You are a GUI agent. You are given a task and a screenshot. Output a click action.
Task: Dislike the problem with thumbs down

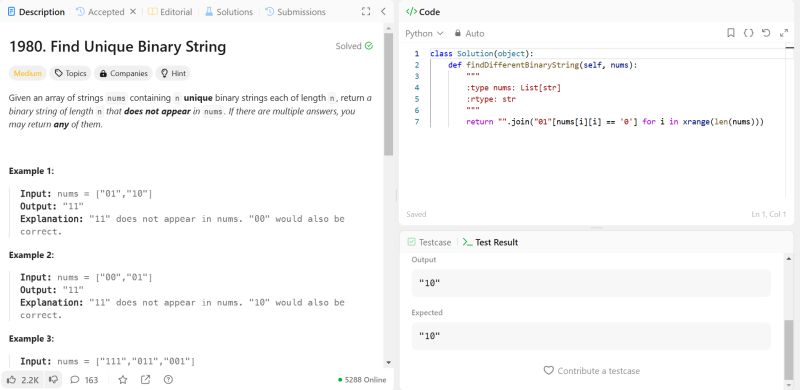[x=53, y=380]
